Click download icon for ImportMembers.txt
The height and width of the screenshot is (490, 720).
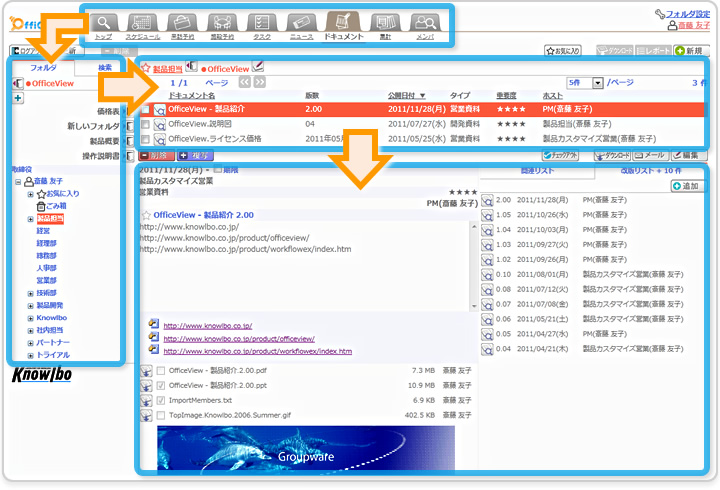click(x=146, y=400)
